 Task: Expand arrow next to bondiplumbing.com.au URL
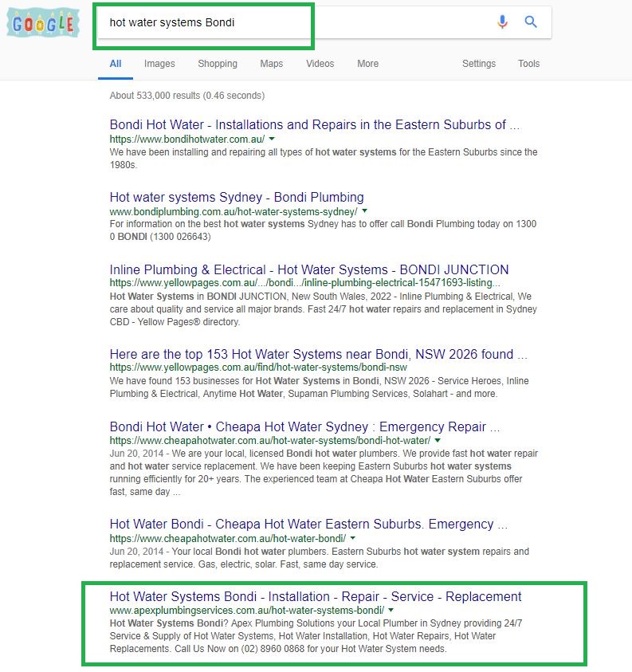(x=365, y=211)
